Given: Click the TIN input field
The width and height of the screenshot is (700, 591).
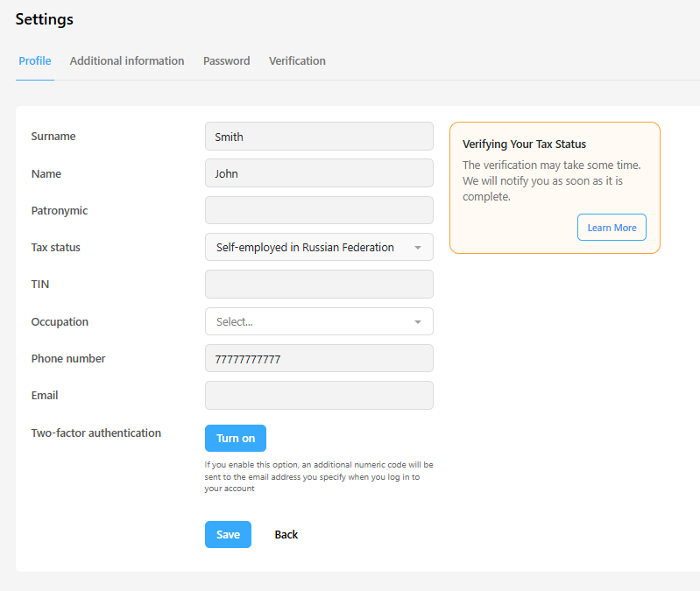Looking at the screenshot, I should coord(319,285).
